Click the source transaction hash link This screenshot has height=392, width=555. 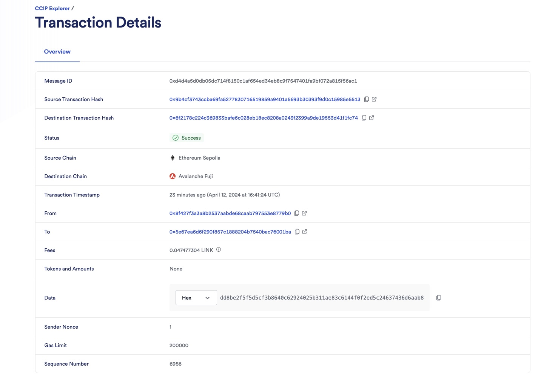tap(265, 99)
